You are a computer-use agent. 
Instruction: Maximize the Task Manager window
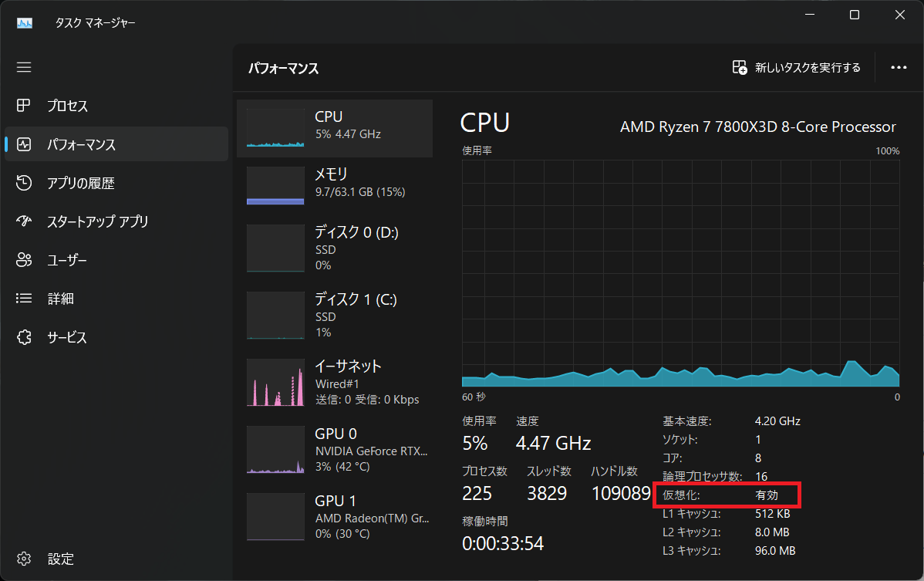coord(855,15)
